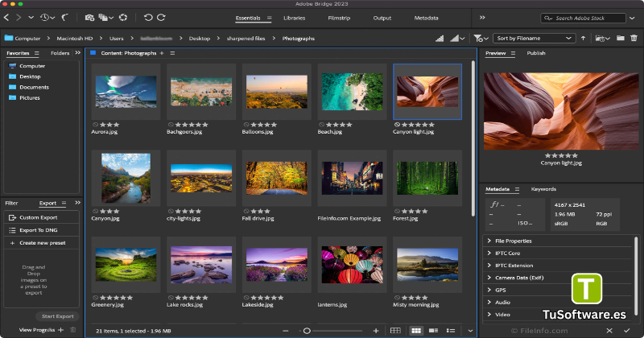The height and width of the screenshot is (338, 644).
Task: Open the Folders panel tab
Action: click(60, 53)
